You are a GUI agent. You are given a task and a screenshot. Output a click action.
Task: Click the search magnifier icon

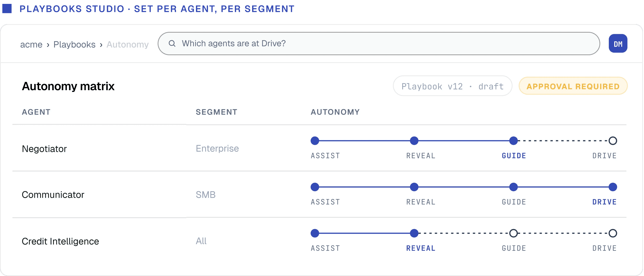[172, 44]
